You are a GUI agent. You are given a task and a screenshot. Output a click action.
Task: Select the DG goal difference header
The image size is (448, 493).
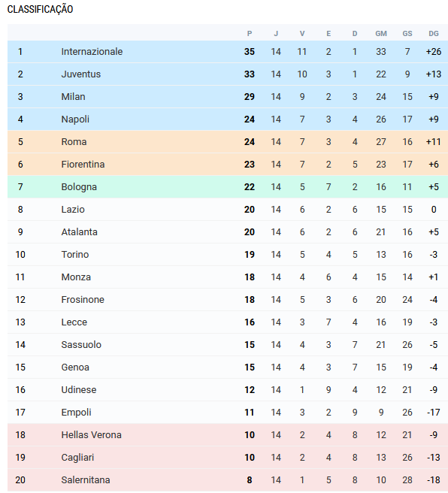pos(434,34)
